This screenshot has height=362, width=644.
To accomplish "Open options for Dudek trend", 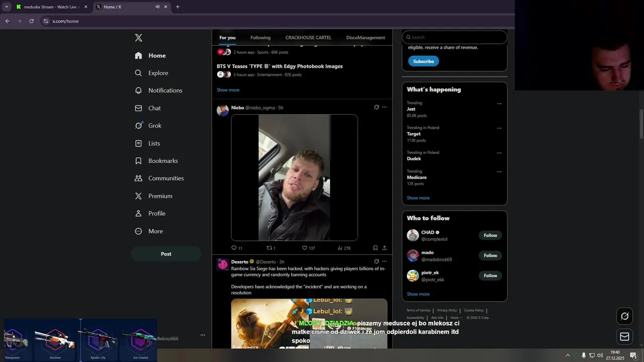I will click(499, 153).
